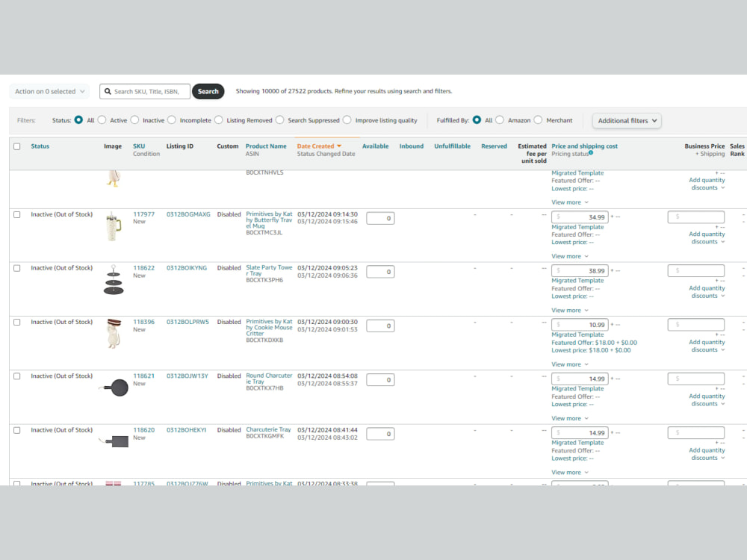Open the Action on 0 selected dropdown
This screenshot has height=560, width=747.
pos(49,91)
